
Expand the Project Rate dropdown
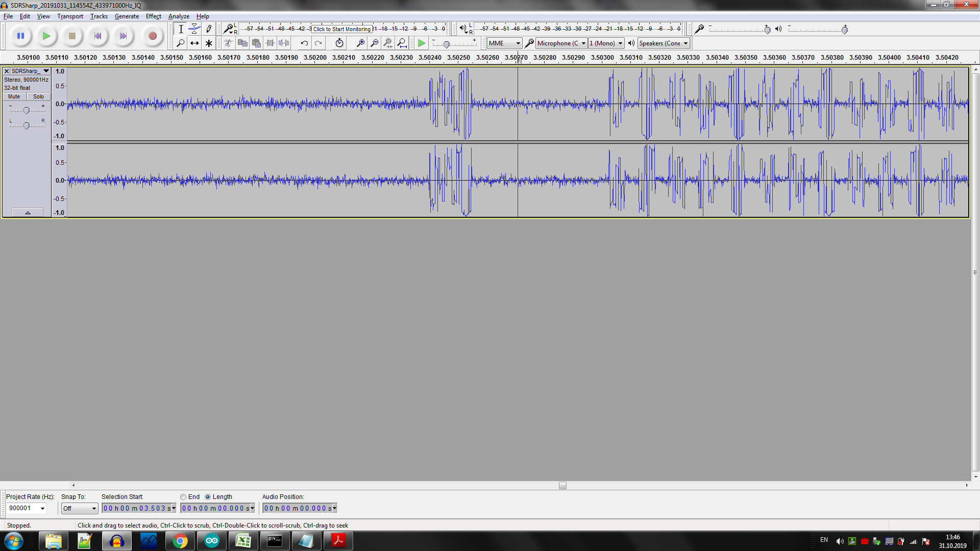click(x=43, y=509)
